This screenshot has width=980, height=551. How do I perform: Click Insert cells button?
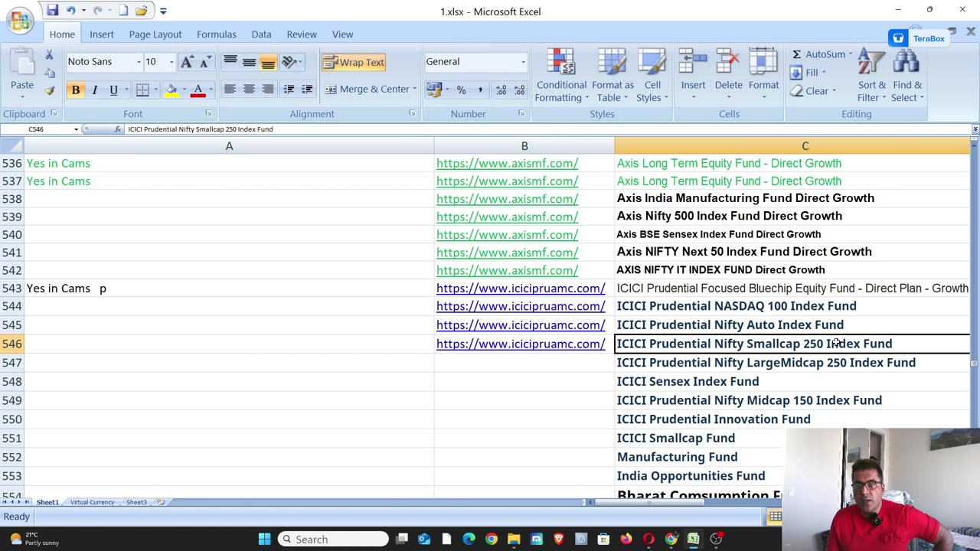click(693, 75)
